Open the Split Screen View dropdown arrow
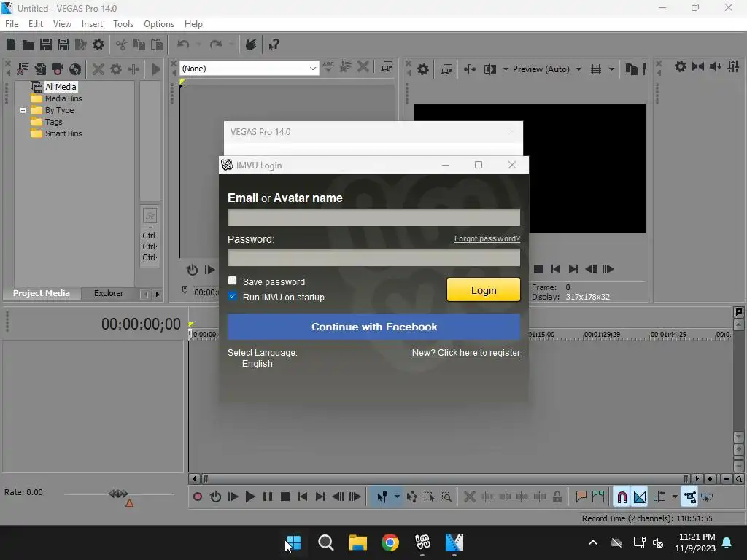Screen dimensions: 747x560 [506, 69]
